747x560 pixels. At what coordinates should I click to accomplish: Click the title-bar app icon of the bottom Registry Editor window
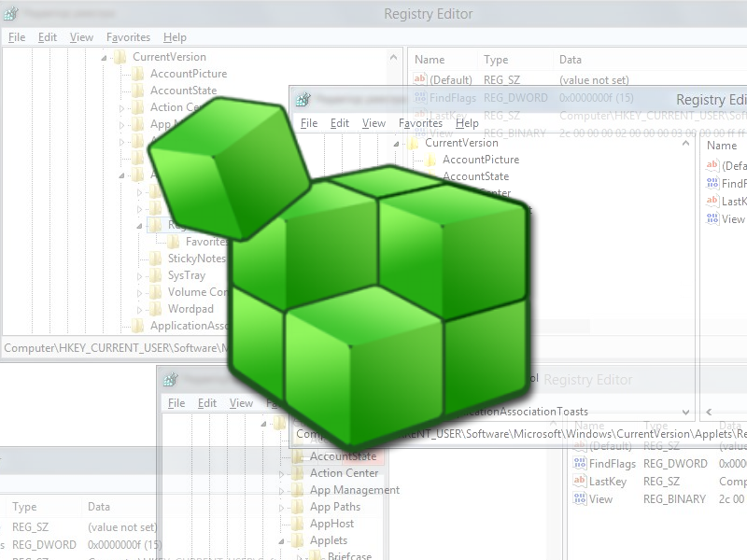[171, 380]
